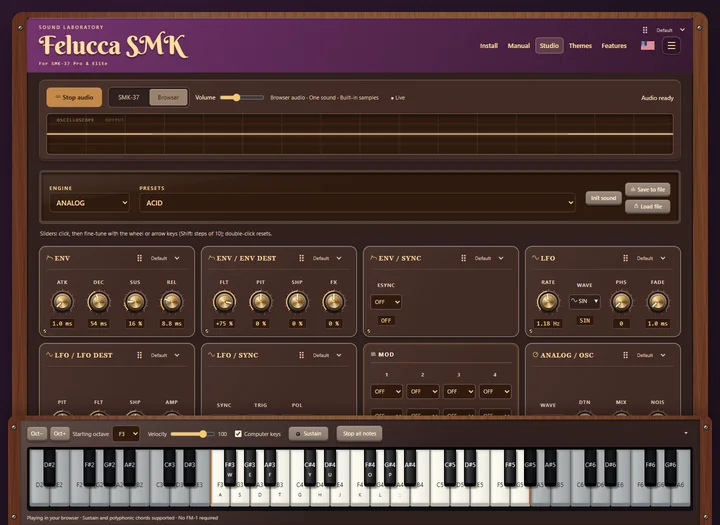This screenshot has height=525, width=720.
Task: Play the A#4 black piano key
Action: (410, 467)
